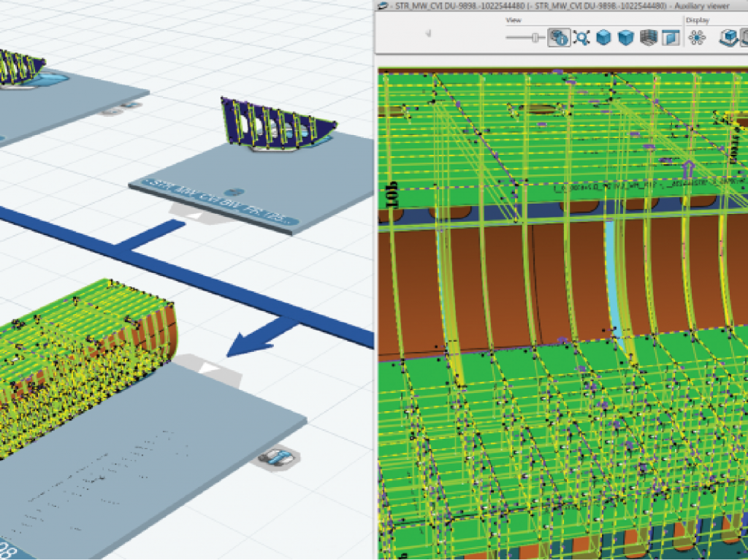
Task: Click the Fit All In magnifier icon
Action: (581, 38)
